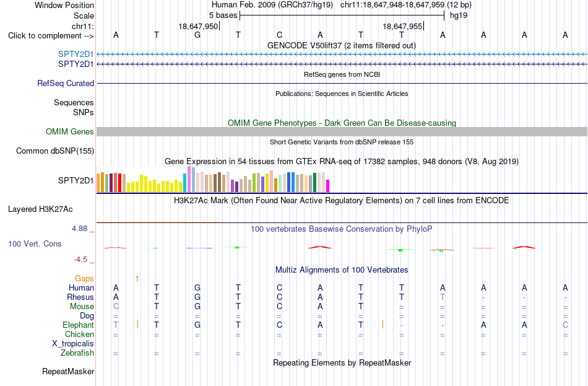Click 'Publications: Sequences in Scientific Articles' title
This screenshot has height=386, width=588.
pyautogui.click(x=342, y=94)
